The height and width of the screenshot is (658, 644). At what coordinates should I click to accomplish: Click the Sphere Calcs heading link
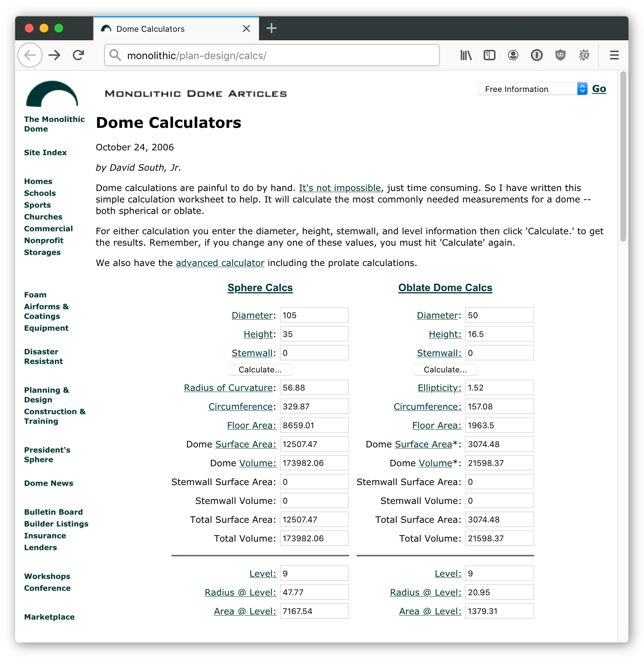(x=260, y=288)
